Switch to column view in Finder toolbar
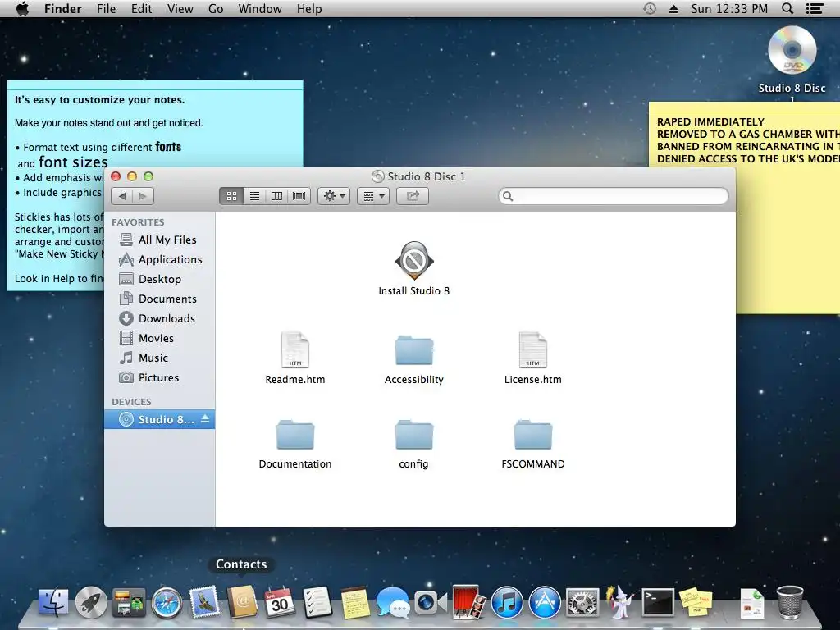This screenshot has height=630, width=840. [276, 196]
